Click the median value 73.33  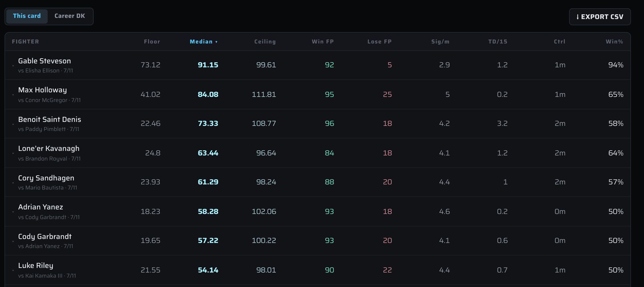pyautogui.click(x=208, y=123)
